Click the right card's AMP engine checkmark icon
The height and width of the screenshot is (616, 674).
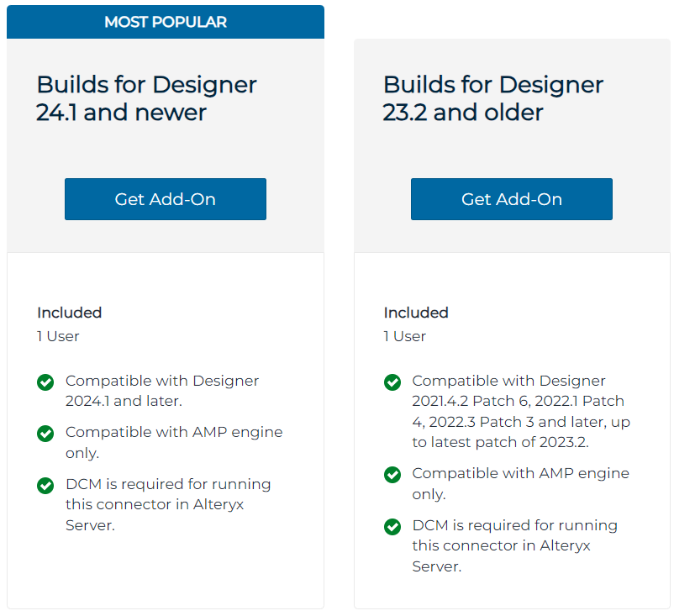click(392, 475)
